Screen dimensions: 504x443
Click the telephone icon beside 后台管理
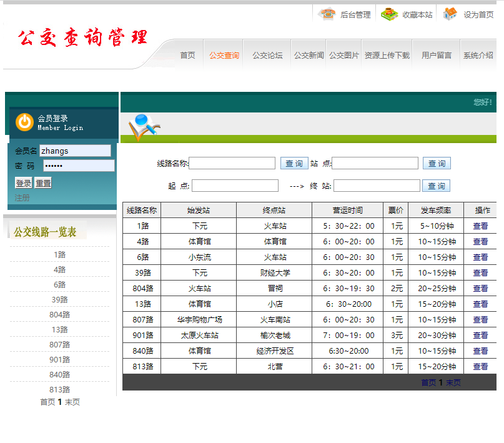coord(327,14)
